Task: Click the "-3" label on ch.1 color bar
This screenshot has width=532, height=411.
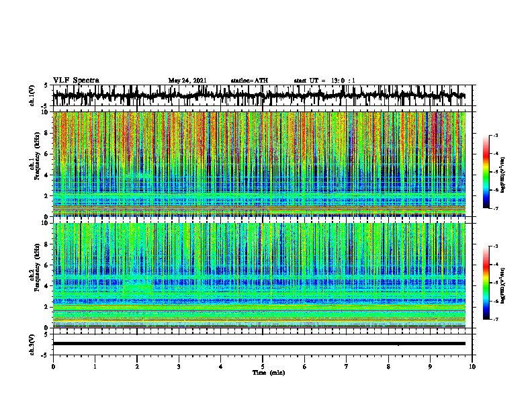Action: 496,136
